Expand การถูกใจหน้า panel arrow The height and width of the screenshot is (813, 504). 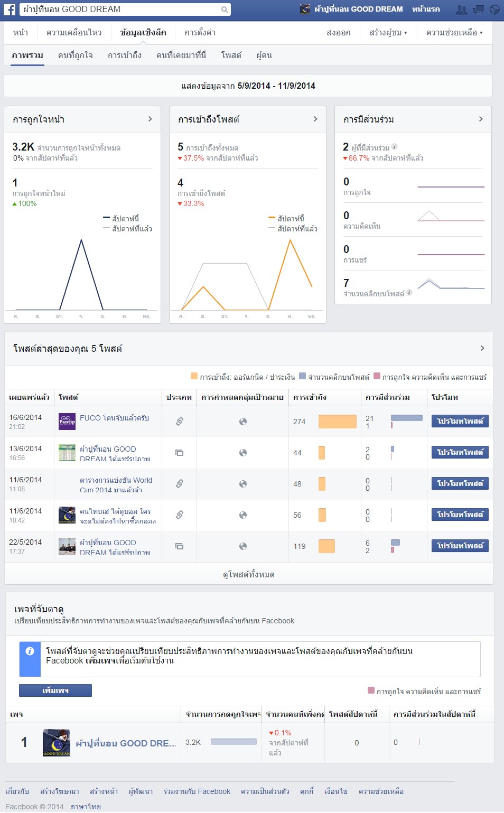point(150,119)
